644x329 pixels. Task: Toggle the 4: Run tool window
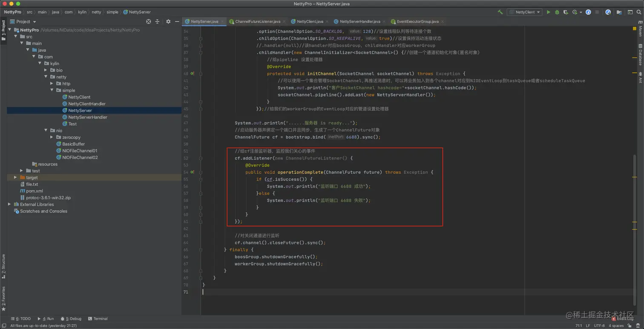pyautogui.click(x=46, y=319)
